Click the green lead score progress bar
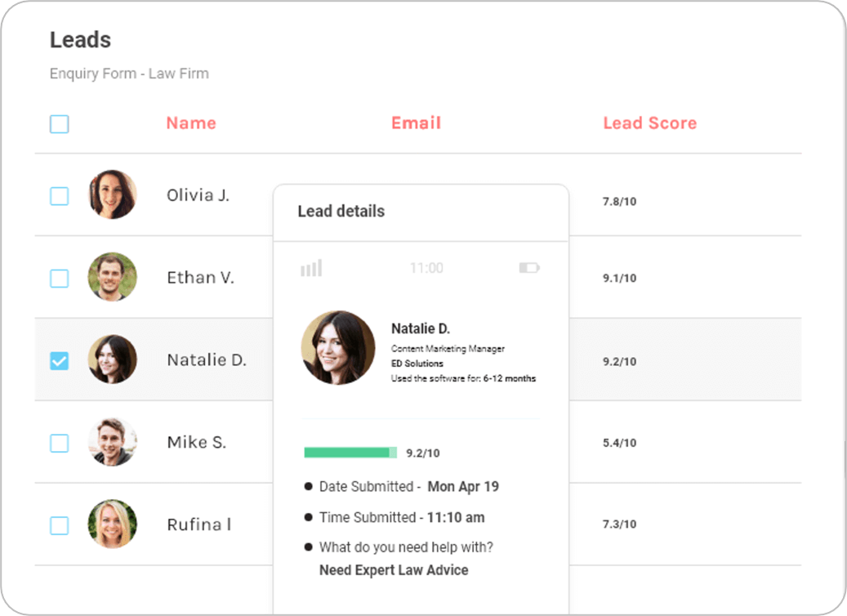The width and height of the screenshot is (847, 616). click(x=350, y=453)
